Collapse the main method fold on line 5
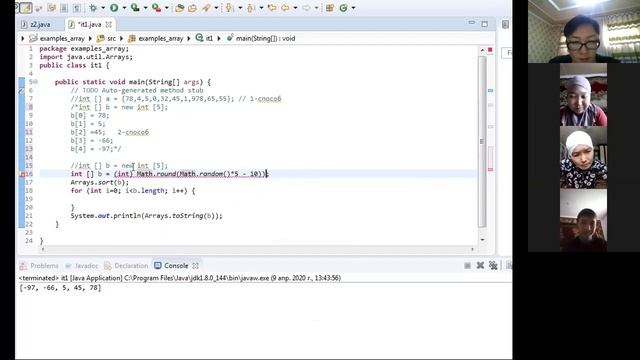Image resolution: width=640 pixels, height=360 pixels. click(36, 82)
